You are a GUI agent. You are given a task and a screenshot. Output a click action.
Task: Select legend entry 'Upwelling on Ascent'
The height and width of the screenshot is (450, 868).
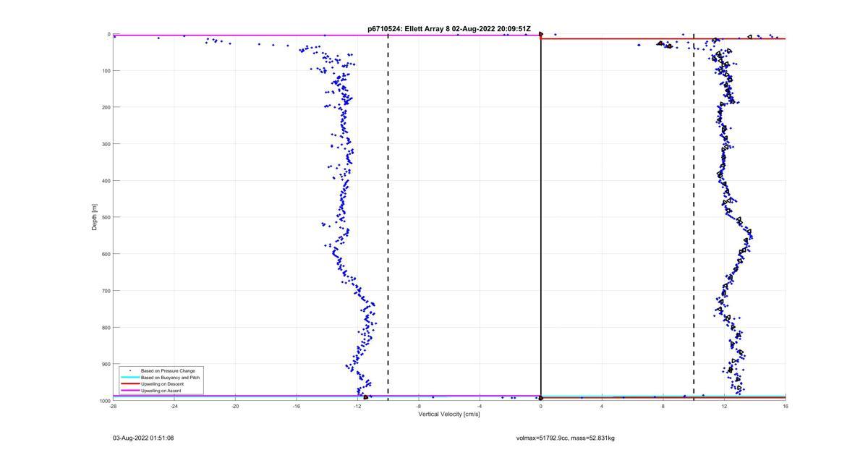[161, 391]
